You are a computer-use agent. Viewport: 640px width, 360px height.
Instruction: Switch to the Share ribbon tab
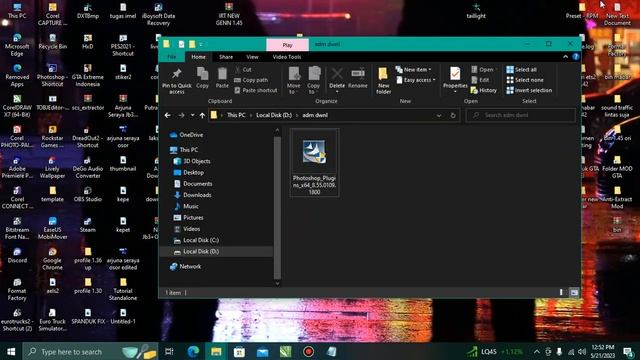point(226,57)
